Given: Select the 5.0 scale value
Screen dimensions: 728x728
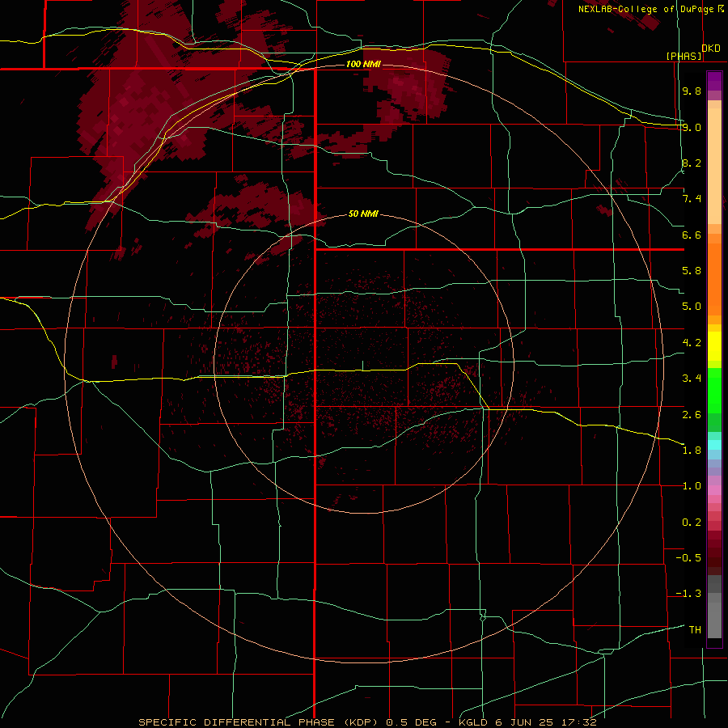Looking at the screenshot, I should (692, 306).
